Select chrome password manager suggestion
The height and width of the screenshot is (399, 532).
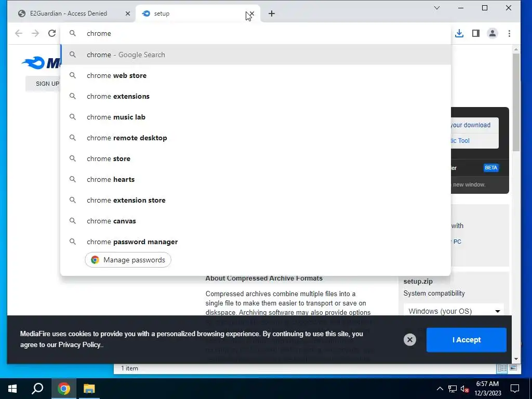tap(256, 242)
